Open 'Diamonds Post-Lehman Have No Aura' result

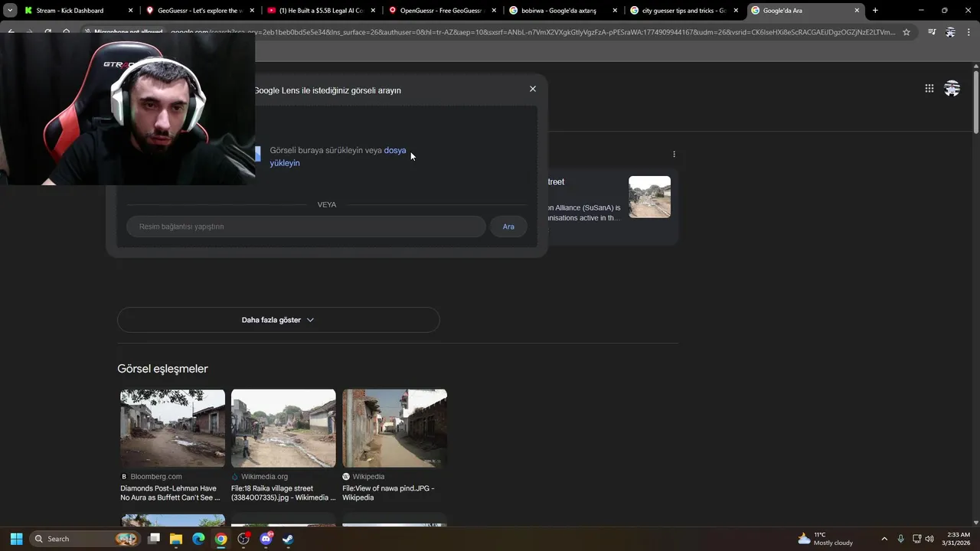(x=169, y=493)
